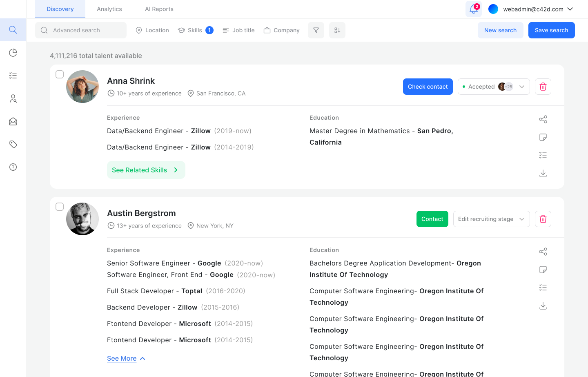Delete Austin Bergstrom with the trash icon

pyautogui.click(x=543, y=219)
